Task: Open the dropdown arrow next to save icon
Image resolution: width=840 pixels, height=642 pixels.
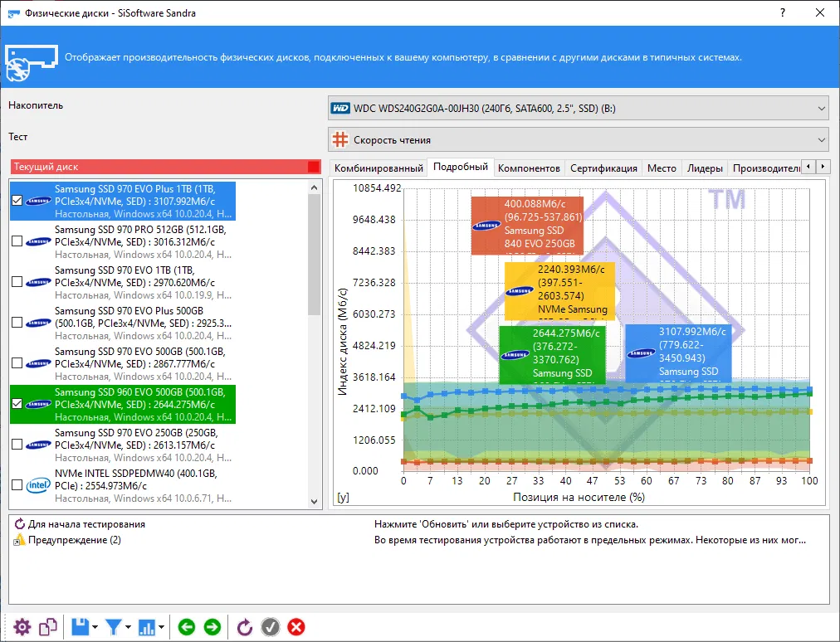Action: click(x=95, y=627)
